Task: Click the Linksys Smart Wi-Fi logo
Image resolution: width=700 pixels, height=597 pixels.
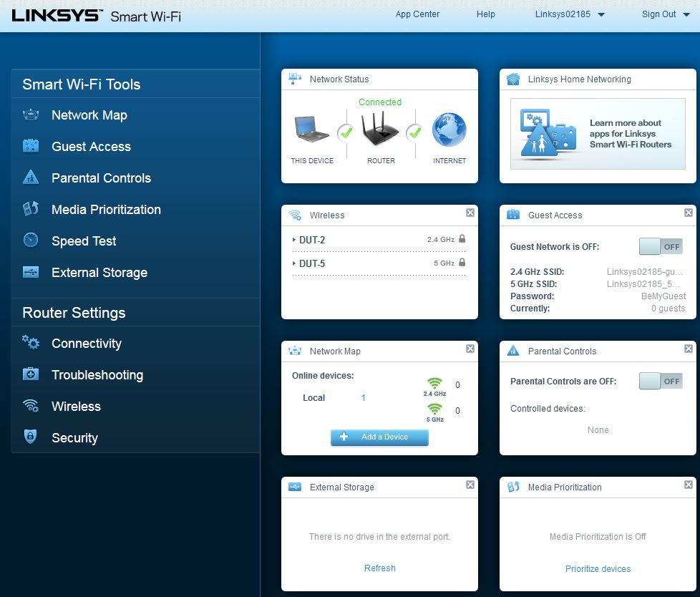Action: [x=97, y=16]
